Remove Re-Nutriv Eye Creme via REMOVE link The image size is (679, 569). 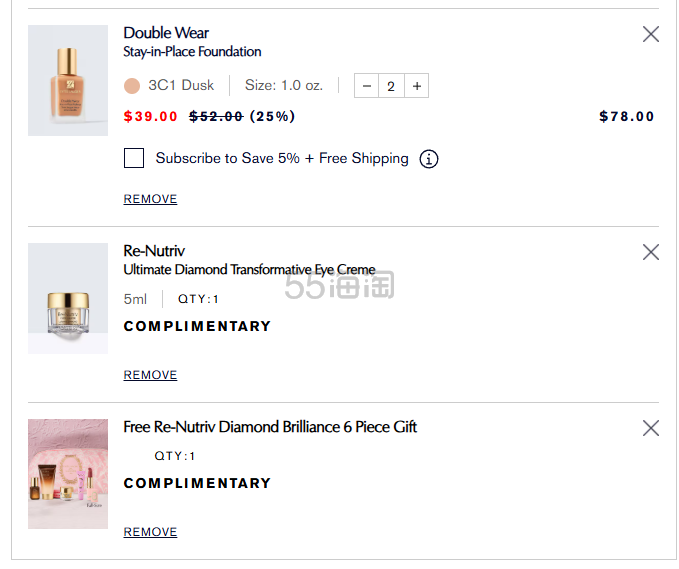(x=150, y=375)
